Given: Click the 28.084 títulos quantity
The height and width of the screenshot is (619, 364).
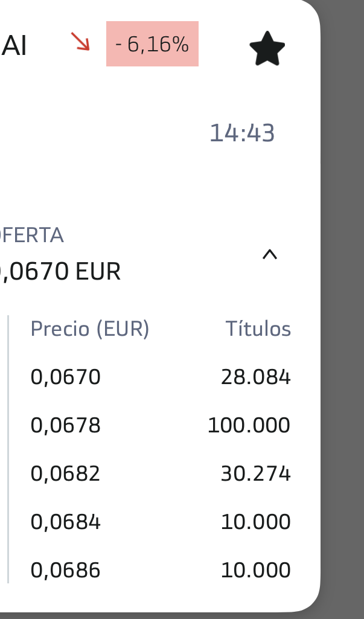Looking at the screenshot, I should (256, 377).
